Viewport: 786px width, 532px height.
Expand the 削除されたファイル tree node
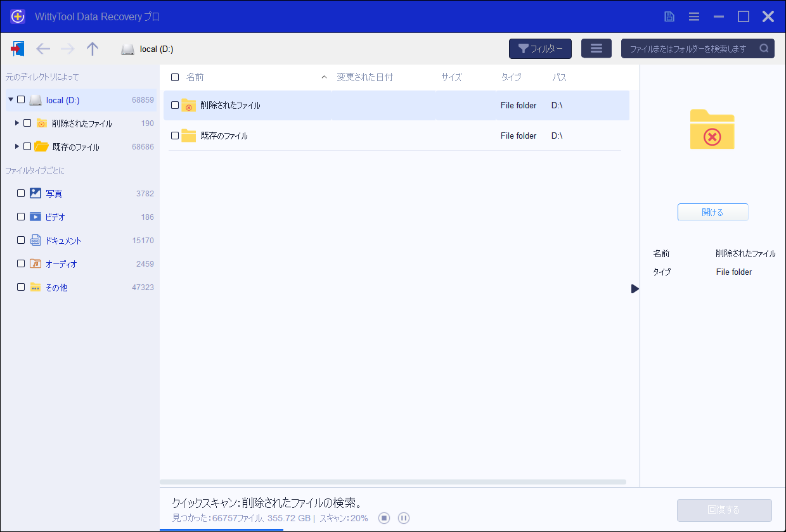coord(17,123)
